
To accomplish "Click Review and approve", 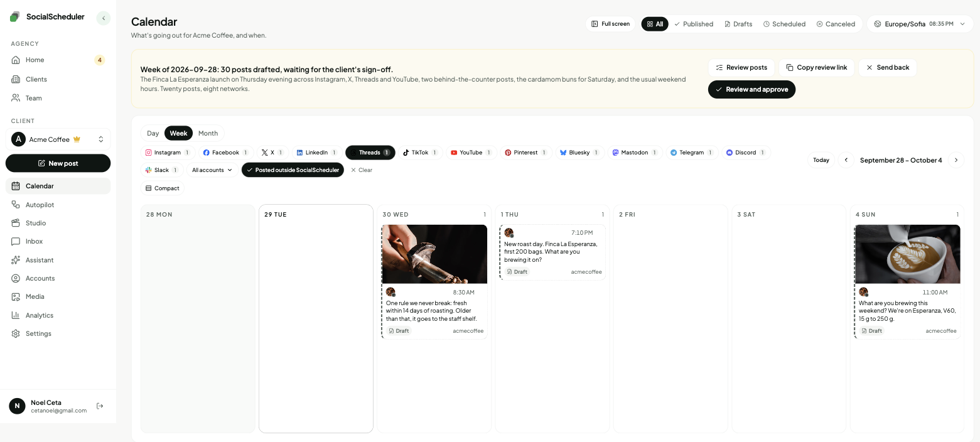I will tap(751, 90).
